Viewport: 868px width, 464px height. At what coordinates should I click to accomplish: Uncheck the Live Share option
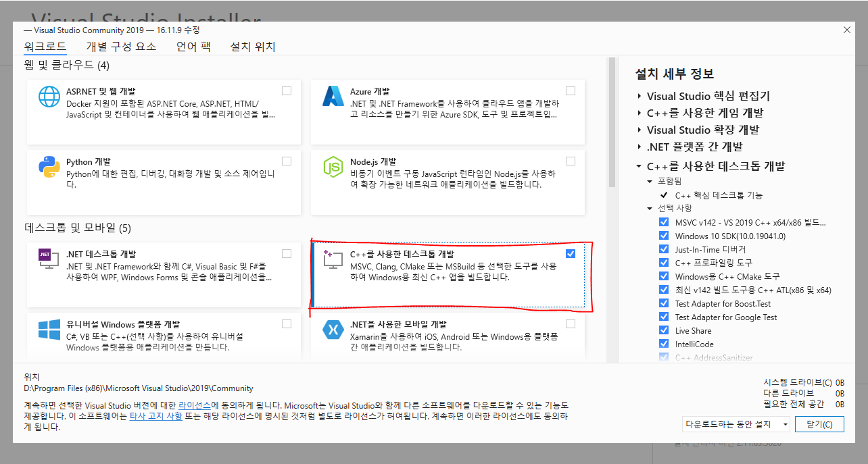tap(663, 330)
